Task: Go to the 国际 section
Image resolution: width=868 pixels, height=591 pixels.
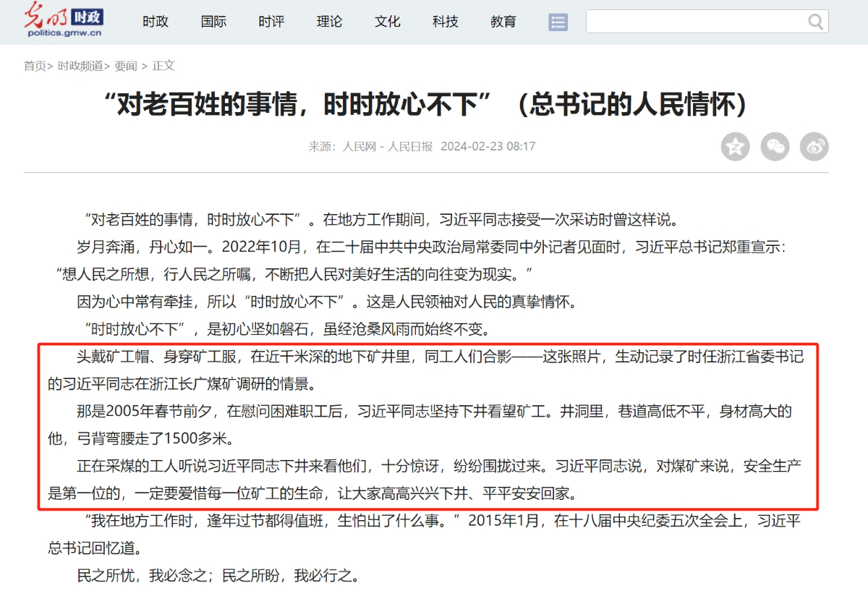Action: click(213, 22)
